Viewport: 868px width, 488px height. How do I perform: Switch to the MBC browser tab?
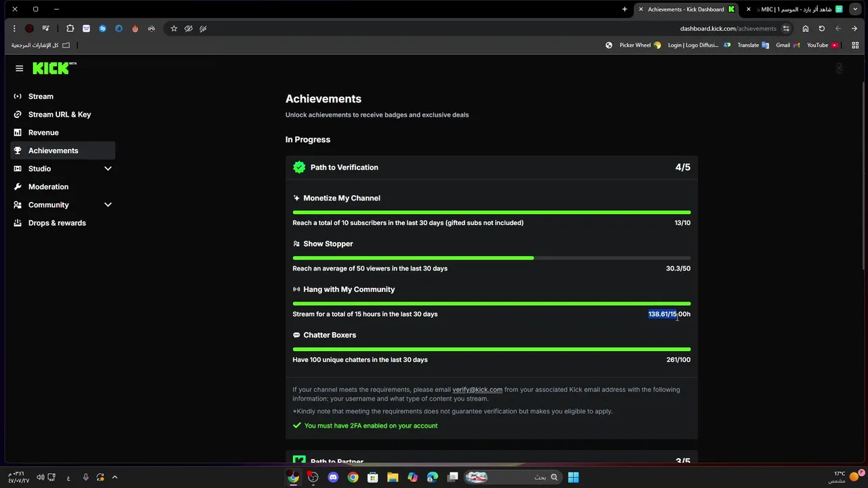tap(795, 9)
